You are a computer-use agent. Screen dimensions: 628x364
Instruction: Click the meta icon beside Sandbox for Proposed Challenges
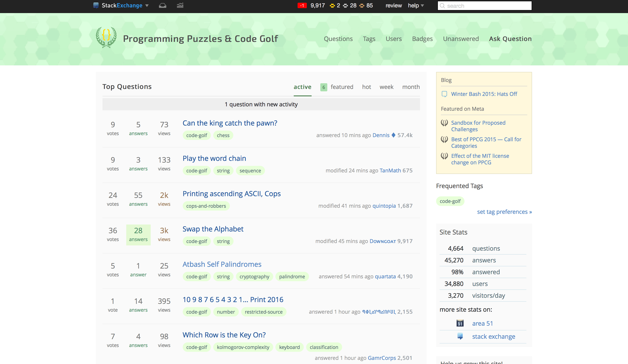coord(444,122)
